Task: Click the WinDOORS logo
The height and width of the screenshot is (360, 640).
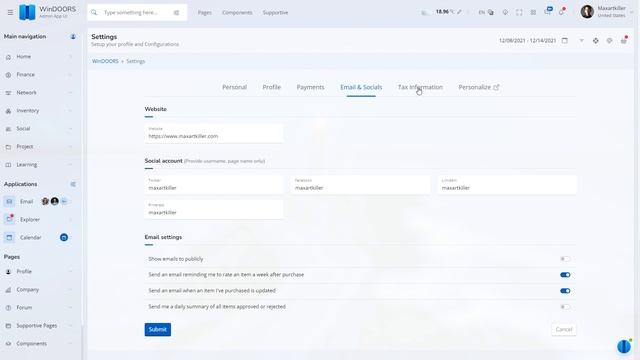Action: (27, 12)
